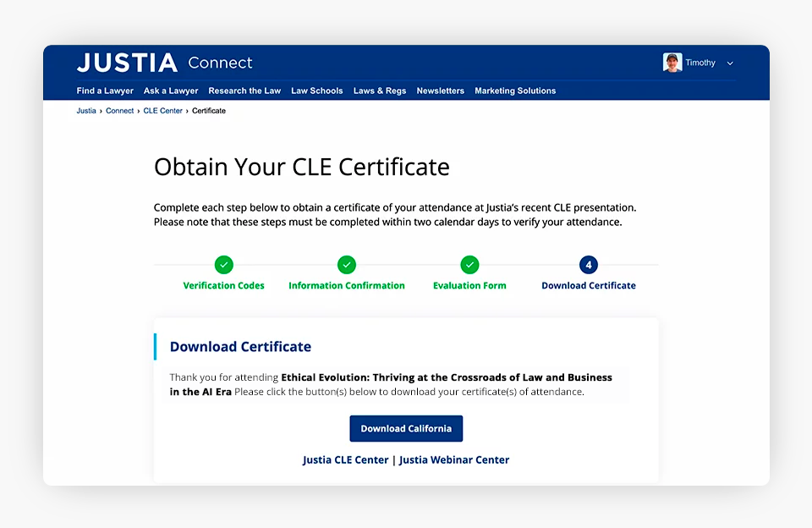Open Law Schools menu item
Screen dimensions: 812x528
(317, 91)
